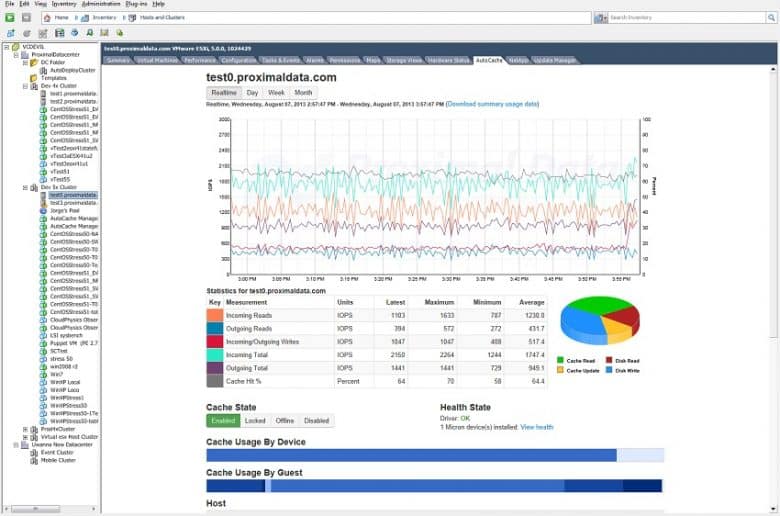
Task: Click the gray navigation button beside the green arrow
Action: click(26, 17)
